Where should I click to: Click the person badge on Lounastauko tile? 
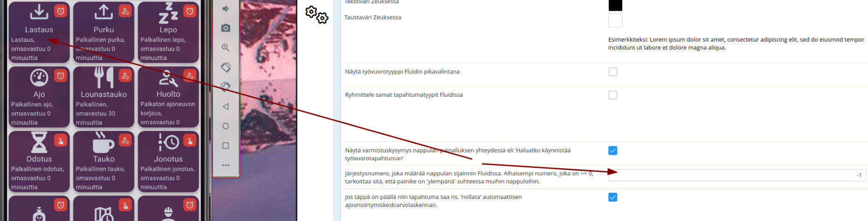[x=125, y=75]
